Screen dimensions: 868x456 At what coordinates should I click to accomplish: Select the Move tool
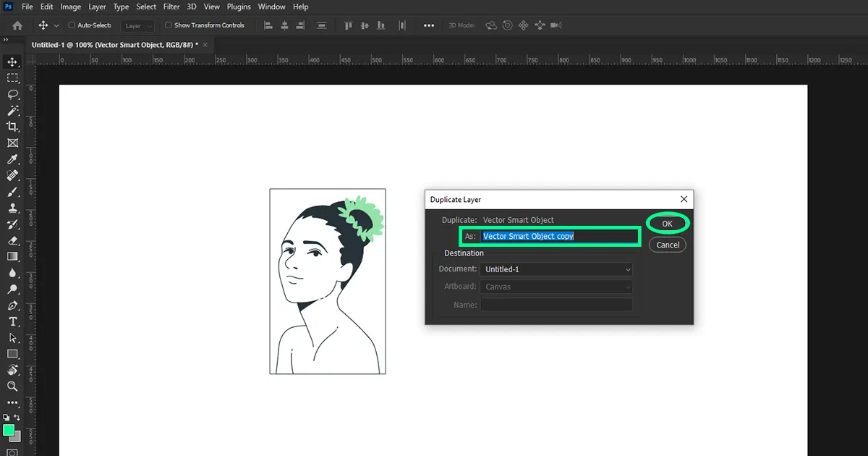coord(12,62)
